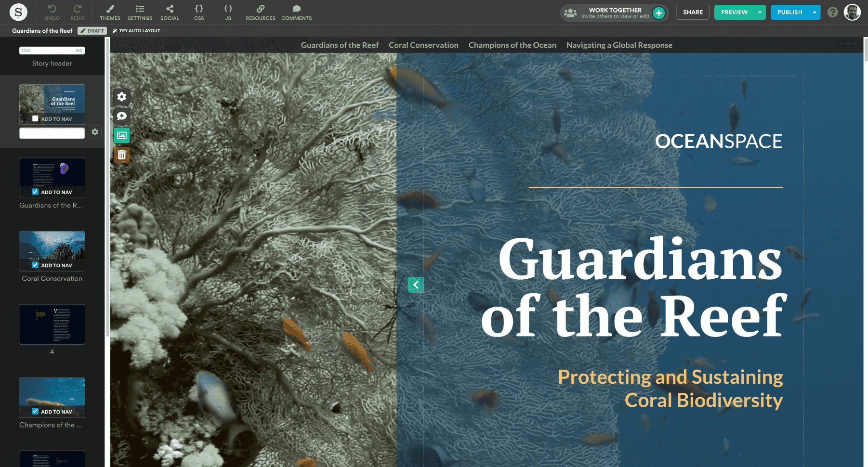Go to Coral Conservation nav item
Image resolution: width=868 pixels, height=467 pixels.
[x=423, y=45]
